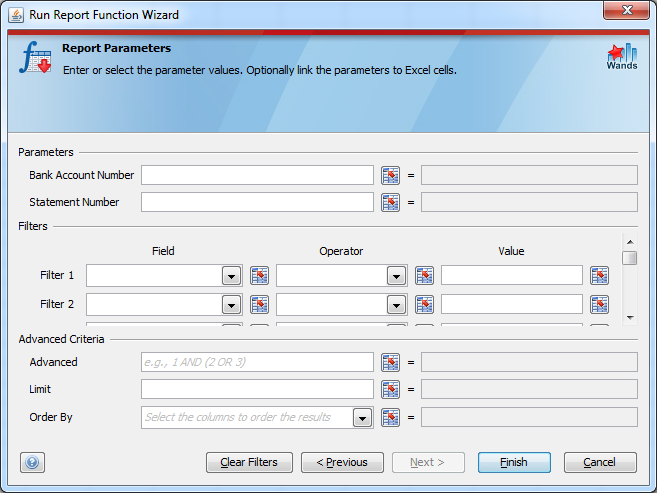Click Filter 2 Field cell-link icon
657x493 pixels.
[259, 305]
